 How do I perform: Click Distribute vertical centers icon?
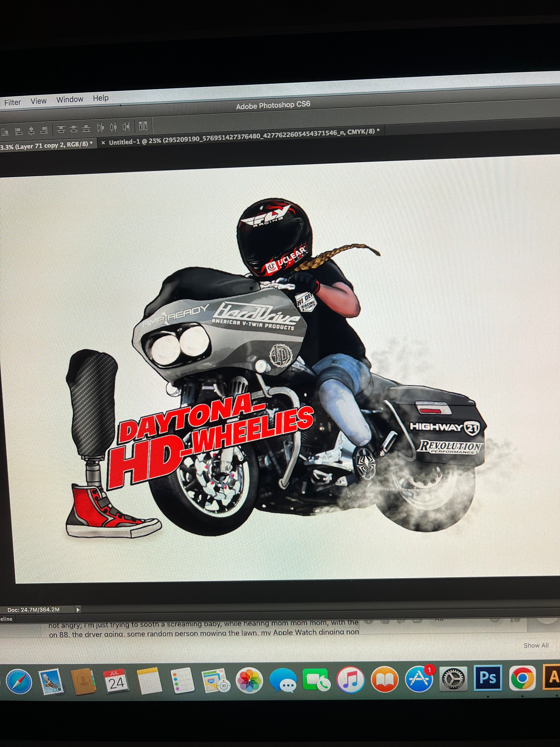click(x=74, y=129)
